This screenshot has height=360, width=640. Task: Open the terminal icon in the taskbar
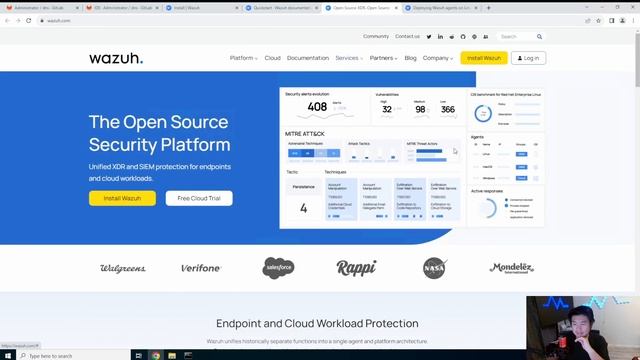(x=188, y=356)
